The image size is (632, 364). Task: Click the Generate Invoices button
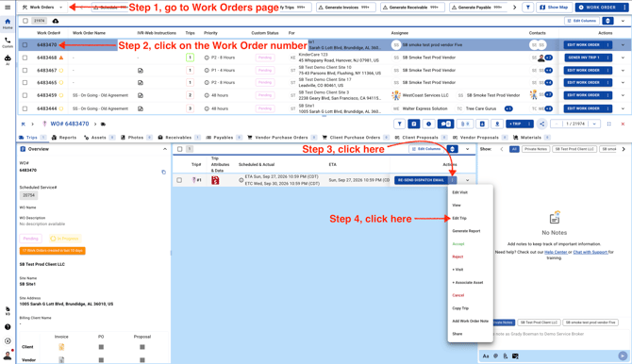point(346,8)
